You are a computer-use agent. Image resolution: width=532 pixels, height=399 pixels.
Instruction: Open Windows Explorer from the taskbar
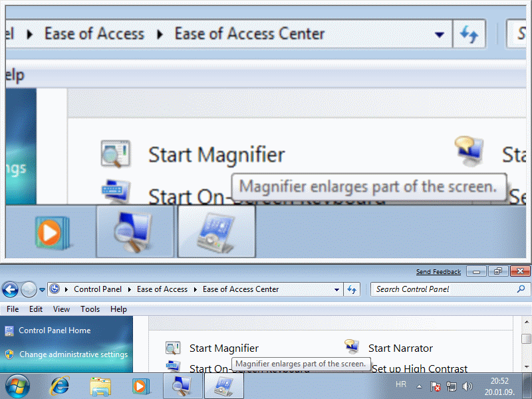tap(100, 386)
